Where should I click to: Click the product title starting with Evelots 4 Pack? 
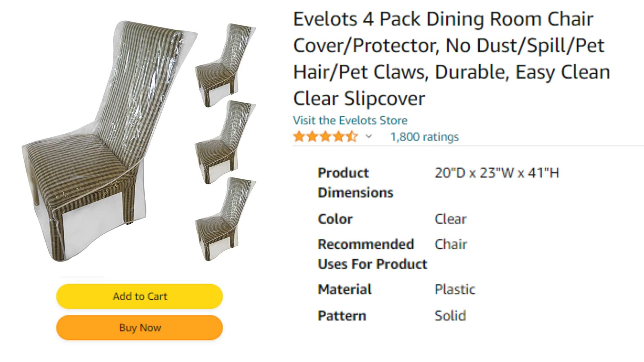click(x=451, y=59)
